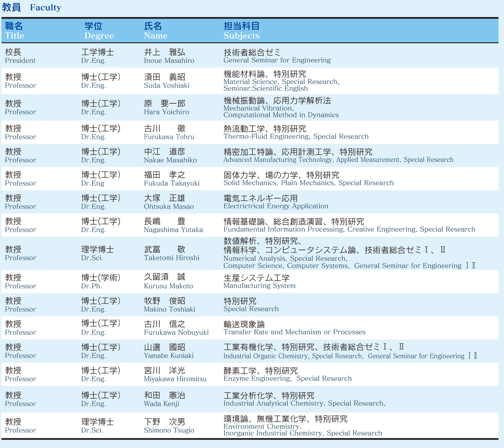This screenshot has width=504, height=448.
Task: Select the name 'Ohtsuka Masao'
Action: (x=169, y=207)
